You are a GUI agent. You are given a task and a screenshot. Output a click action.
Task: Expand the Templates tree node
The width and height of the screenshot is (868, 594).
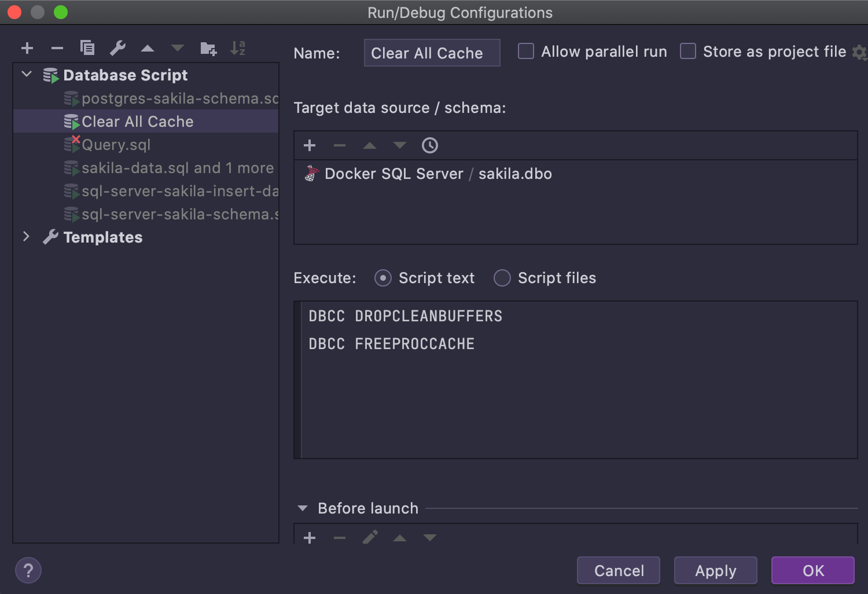coord(26,236)
